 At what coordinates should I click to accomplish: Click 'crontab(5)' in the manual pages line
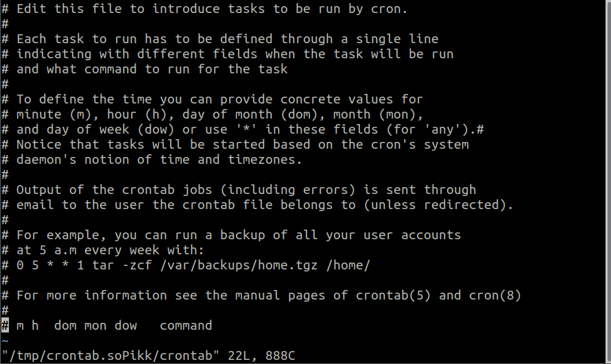393,295
